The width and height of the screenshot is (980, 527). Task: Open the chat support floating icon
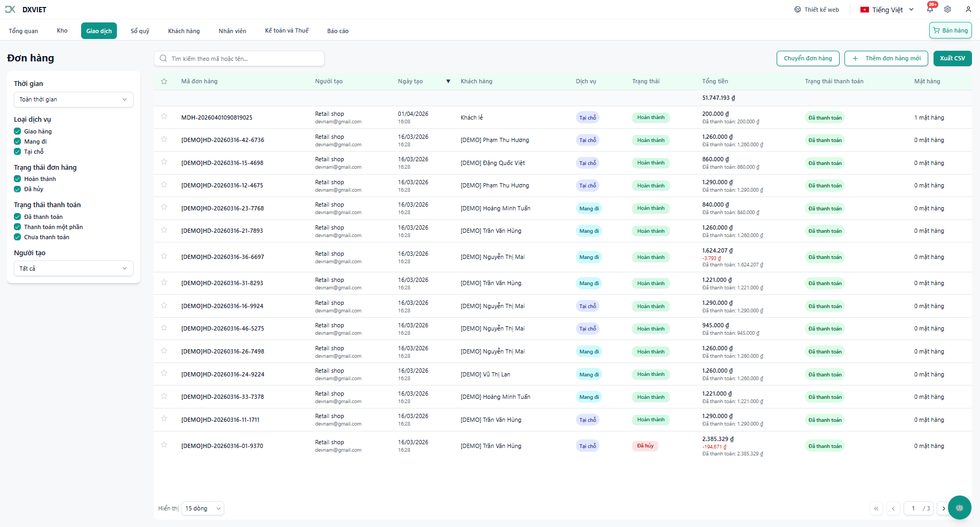coord(959,508)
